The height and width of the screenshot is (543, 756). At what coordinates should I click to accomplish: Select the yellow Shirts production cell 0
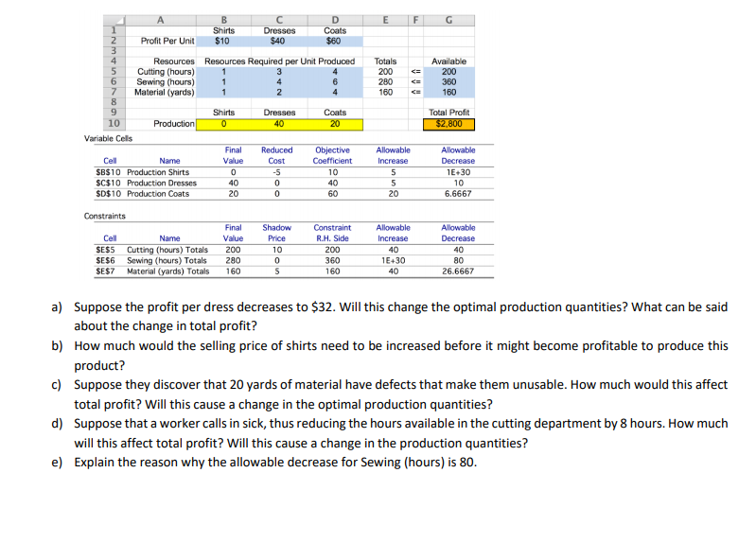(223, 124)
